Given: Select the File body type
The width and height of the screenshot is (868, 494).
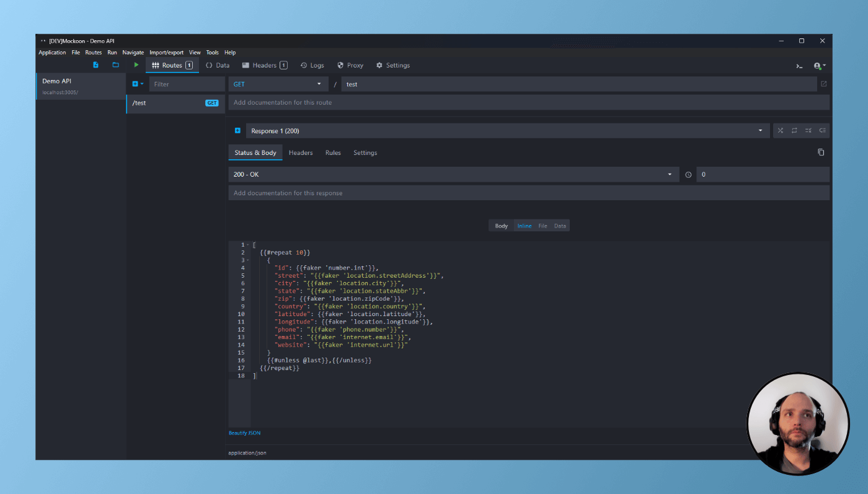Looking at the screenshot, I should pos(542,226).
